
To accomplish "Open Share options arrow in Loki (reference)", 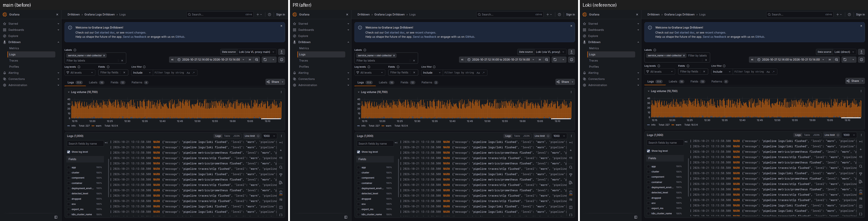I will (863, 81).
